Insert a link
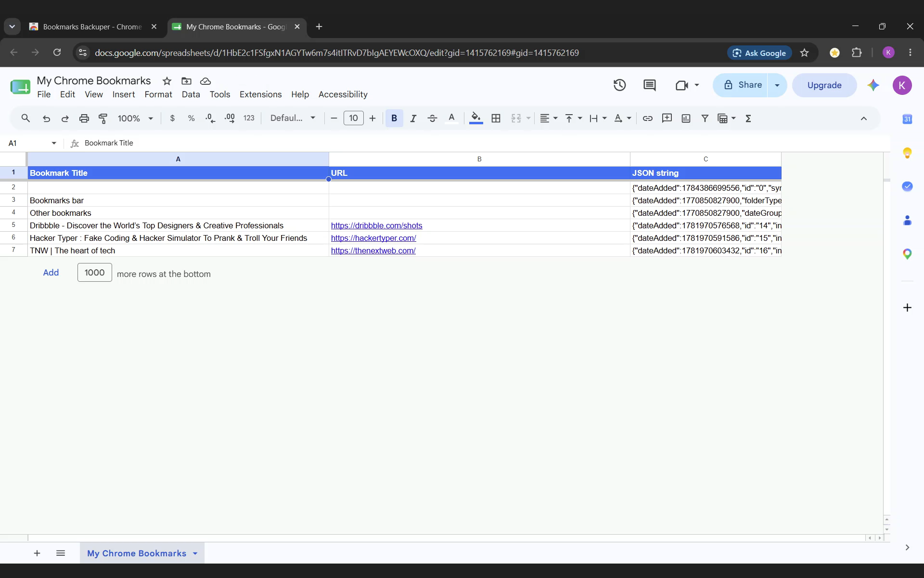 tap(648, 118)
